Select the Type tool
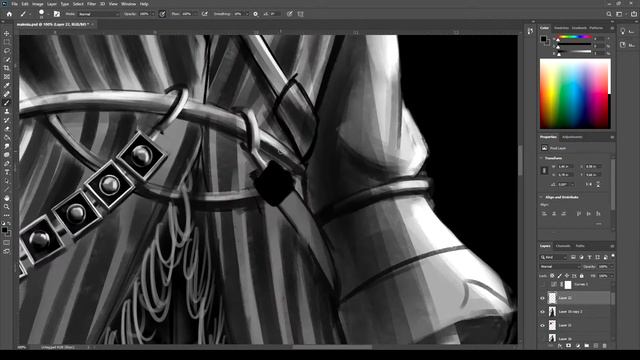The width and height of the screenshot is (640, 360). pyautogui.click(x=7, y=172)
